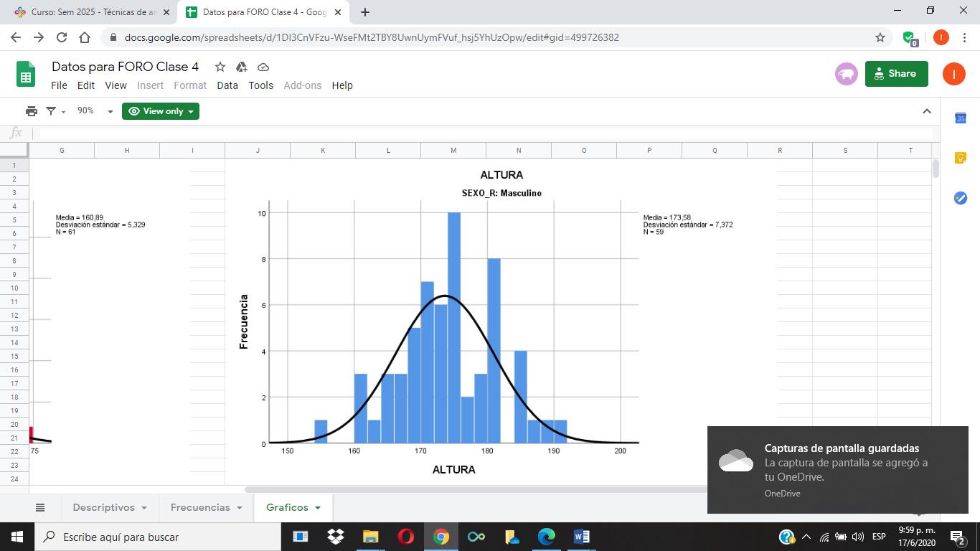
Task: Open Google Tasks side panel icon
Action: [x=960, y=198]
